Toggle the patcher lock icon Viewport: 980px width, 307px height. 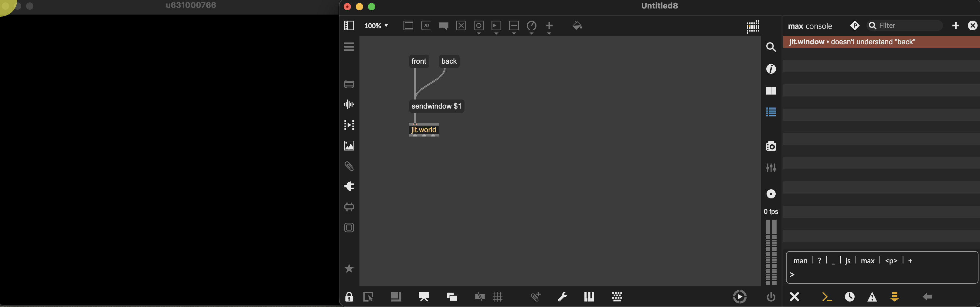tap(349, 297)
